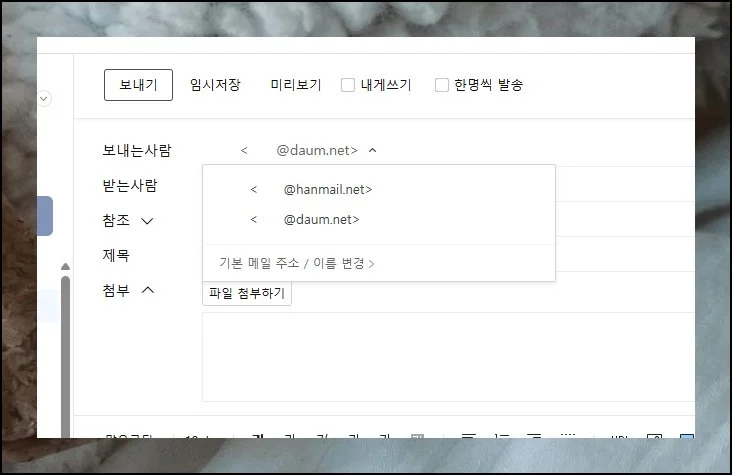Save draft with 임시저장
The image size is (732, 475).
tap(215, 85)
